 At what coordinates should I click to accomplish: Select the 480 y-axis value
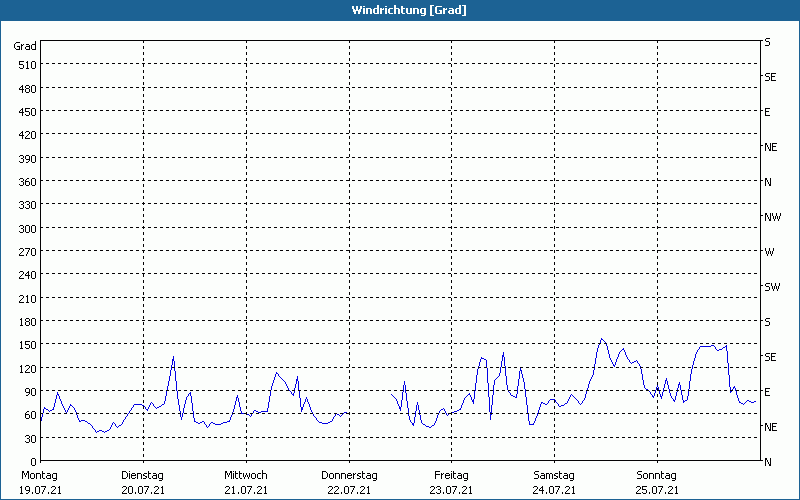click(28, 89)
